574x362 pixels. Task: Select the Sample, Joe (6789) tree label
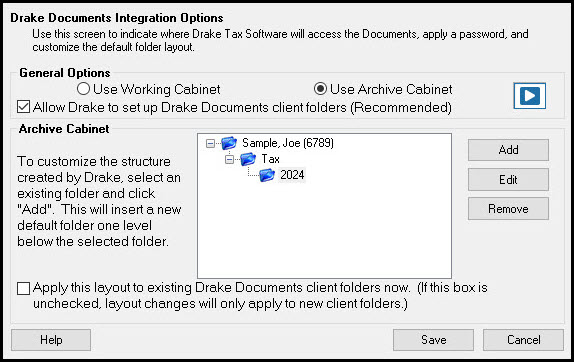coord(288,143)
